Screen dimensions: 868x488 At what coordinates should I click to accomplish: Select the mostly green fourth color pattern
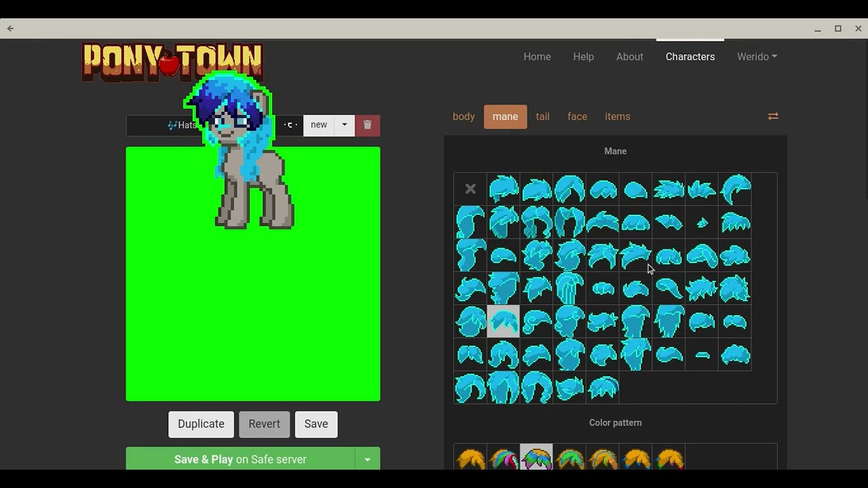pos(570,457)
